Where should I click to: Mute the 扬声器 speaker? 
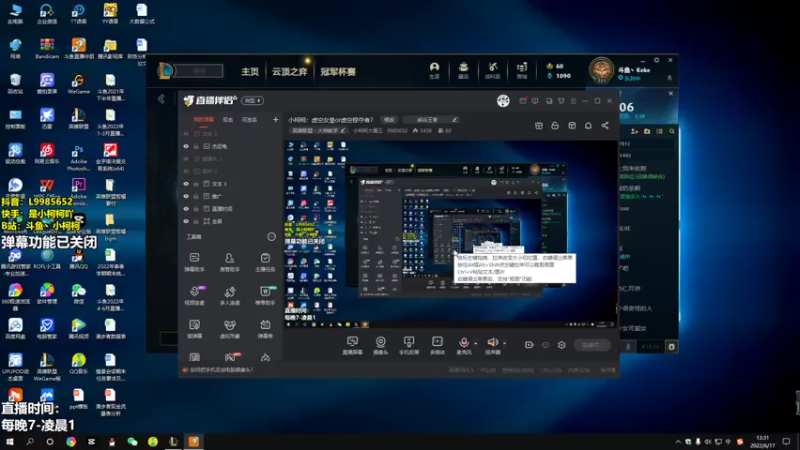[x=492, y=342]
